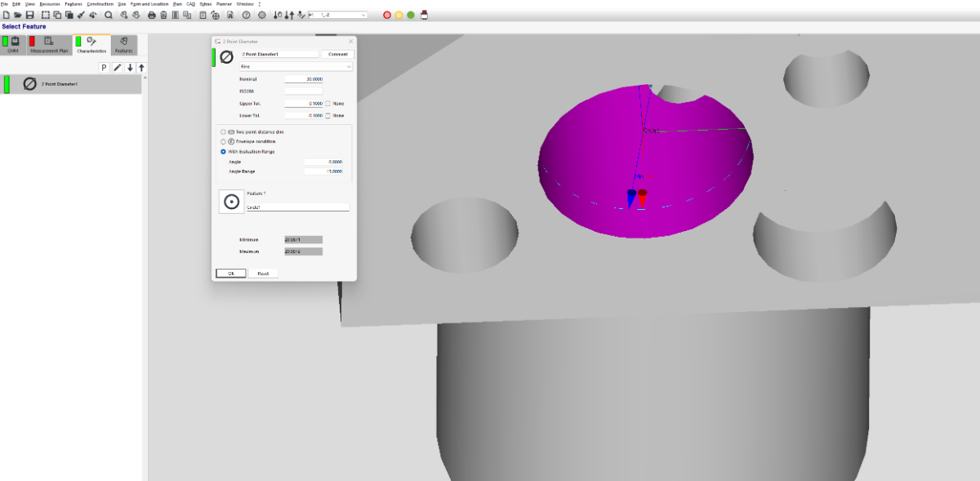The height and width of the screenshot is (481, 980).
Task: Click the Nominal value input field
Action: click(303, 79)
